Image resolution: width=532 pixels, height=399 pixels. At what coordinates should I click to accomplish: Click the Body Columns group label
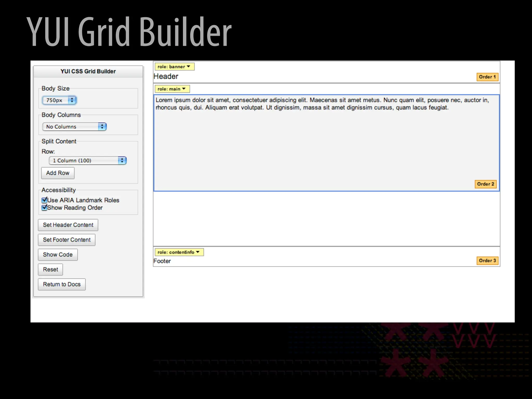coord(61,115)
